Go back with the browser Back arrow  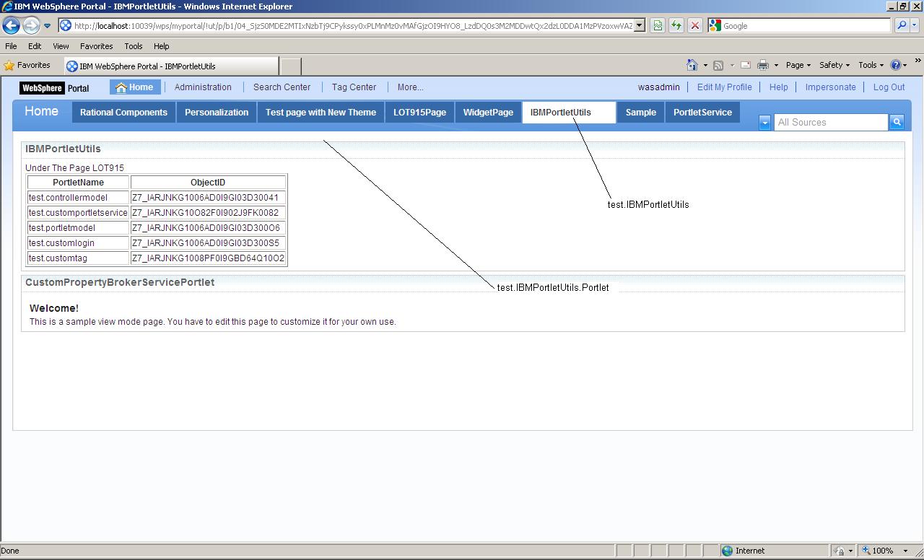11,25
